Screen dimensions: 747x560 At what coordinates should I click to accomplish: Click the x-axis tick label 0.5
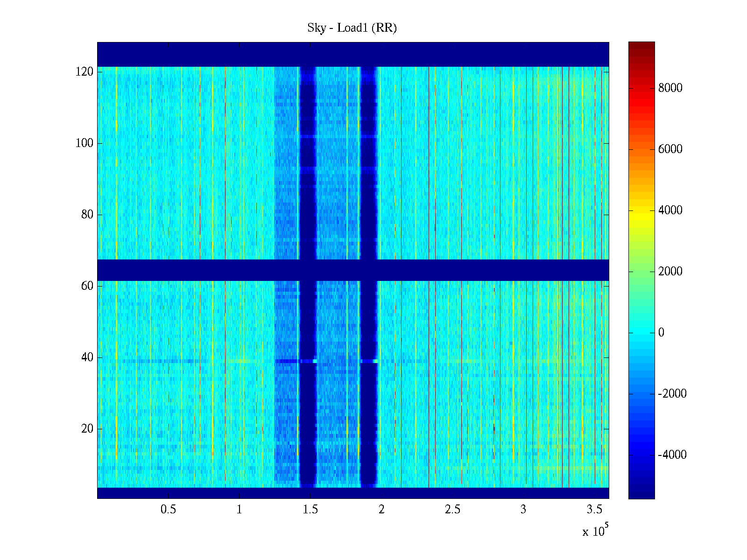click(168, 510)
